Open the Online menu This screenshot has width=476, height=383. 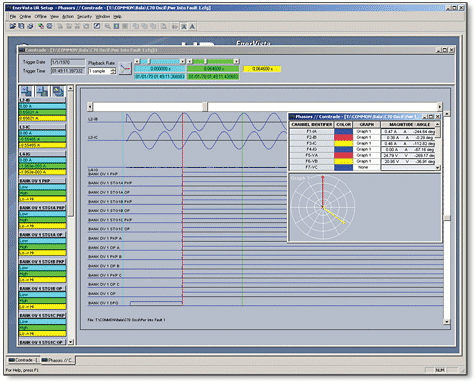tap(25, 16)
